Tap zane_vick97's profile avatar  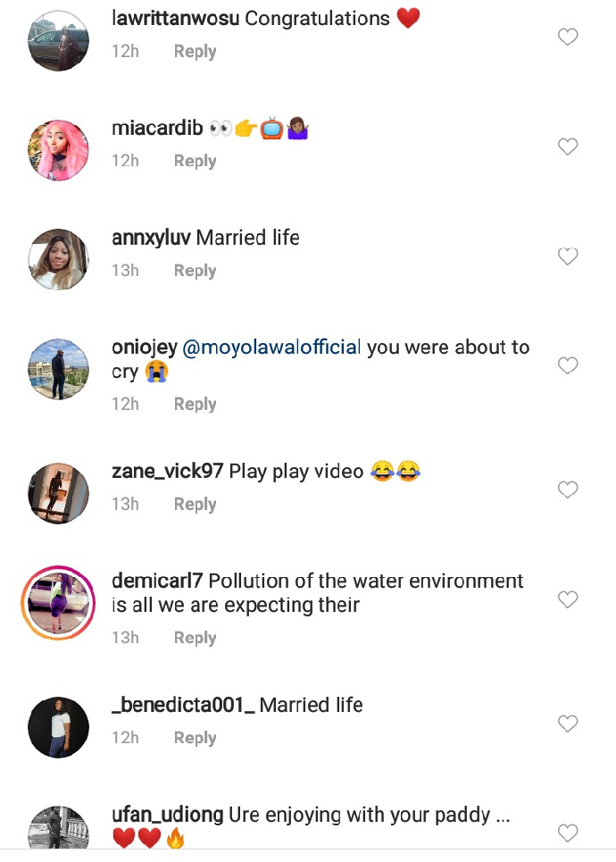coord(59,493)
